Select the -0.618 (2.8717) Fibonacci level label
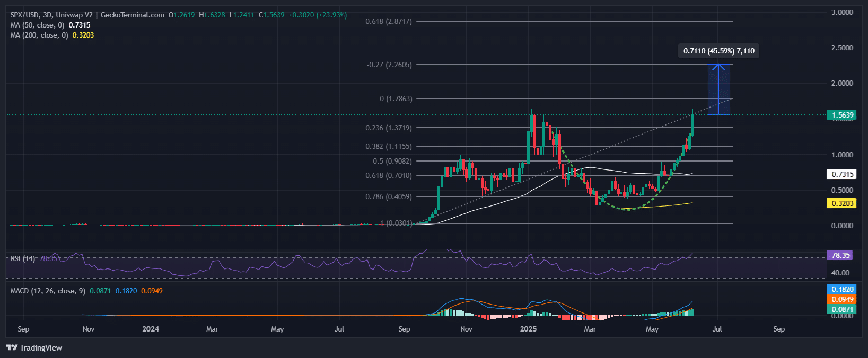 [387, 21]
